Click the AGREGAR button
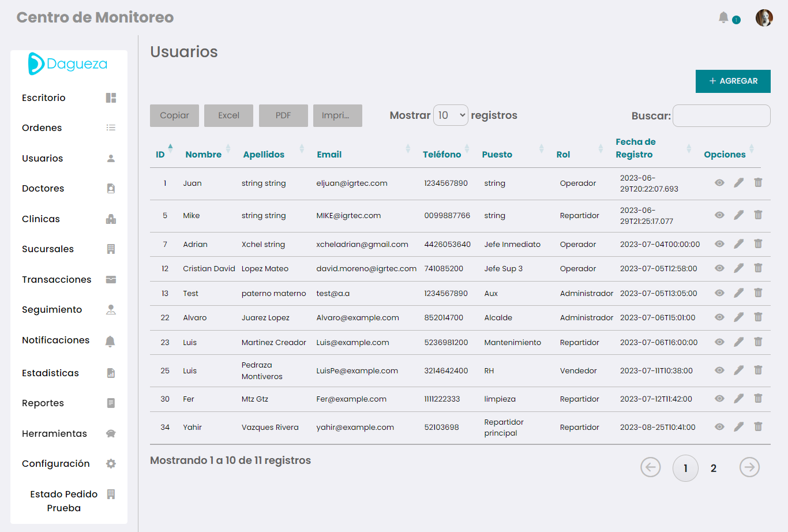 [733, 81]
